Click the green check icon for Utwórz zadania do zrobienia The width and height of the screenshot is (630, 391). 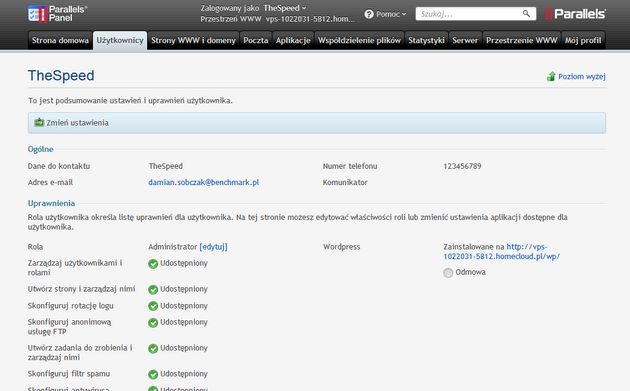153,348
